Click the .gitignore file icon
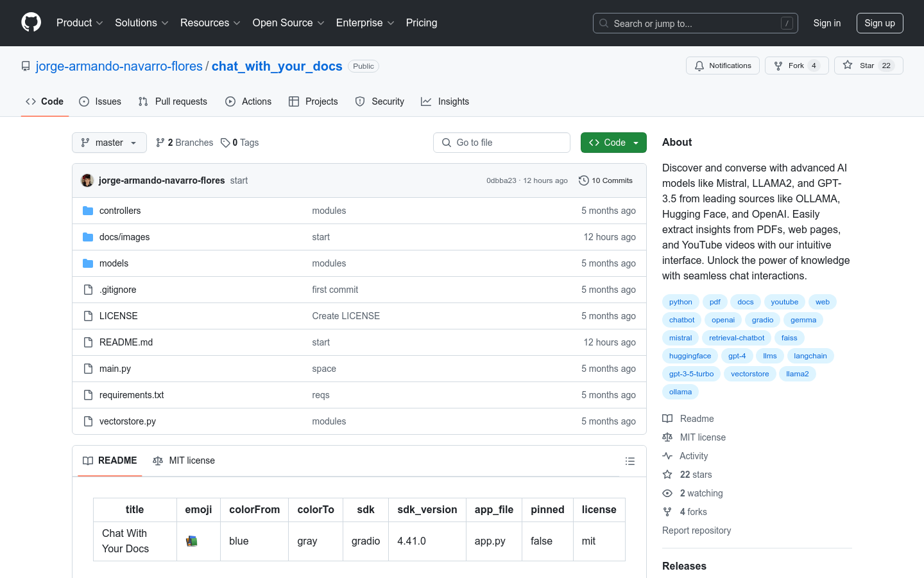 88,290
